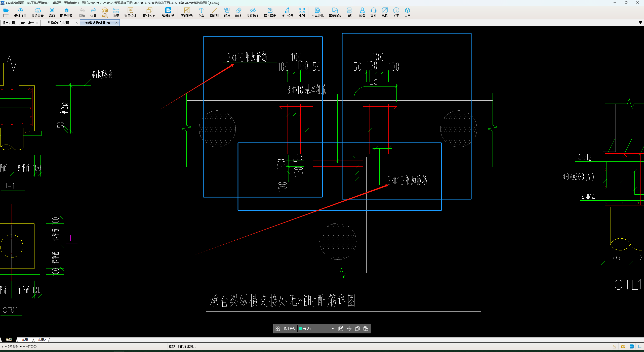This screenshot has height=352, width=644.
Task: Click the move annotation arrows icon
Action: coord(349,329)
